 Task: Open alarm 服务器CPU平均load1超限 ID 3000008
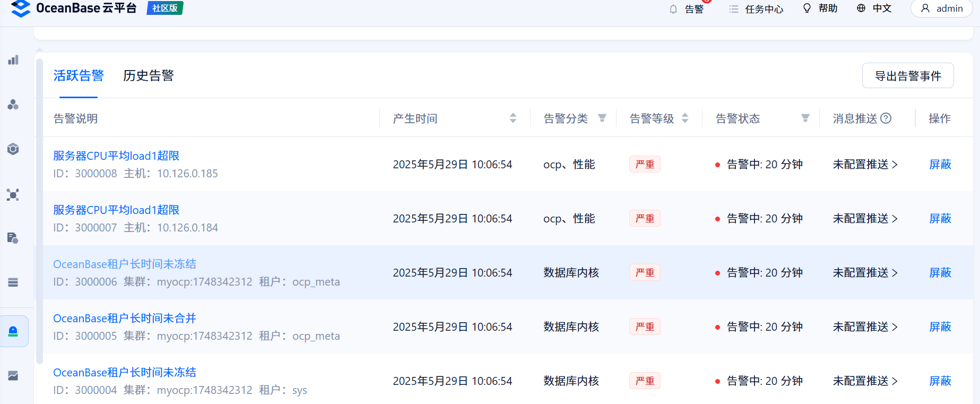click(x=116, y=156)
